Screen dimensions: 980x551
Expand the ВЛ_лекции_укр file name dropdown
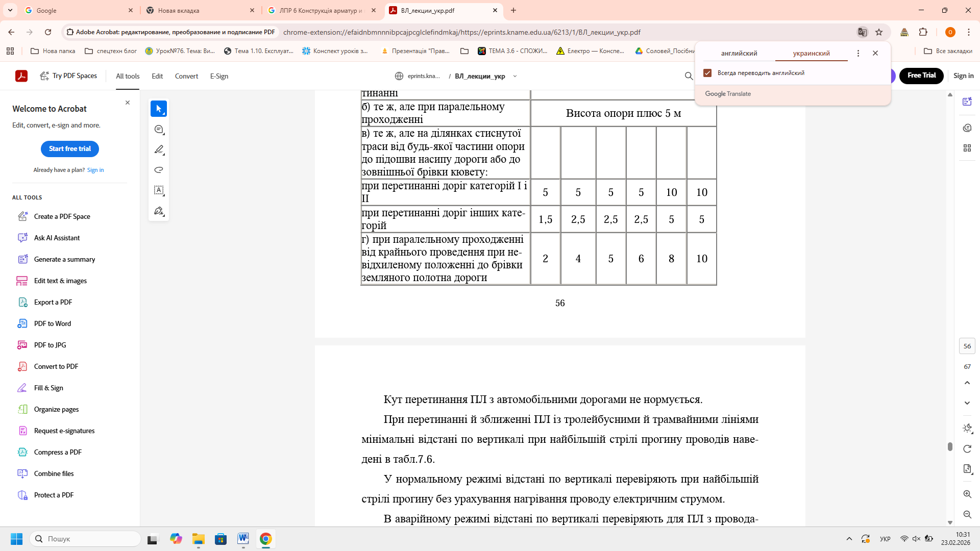tap(515, 76)
